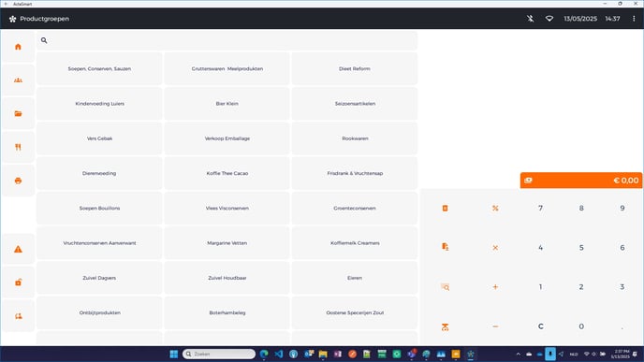Open Zuivel Houdbaar group

[x=227, y=278]
